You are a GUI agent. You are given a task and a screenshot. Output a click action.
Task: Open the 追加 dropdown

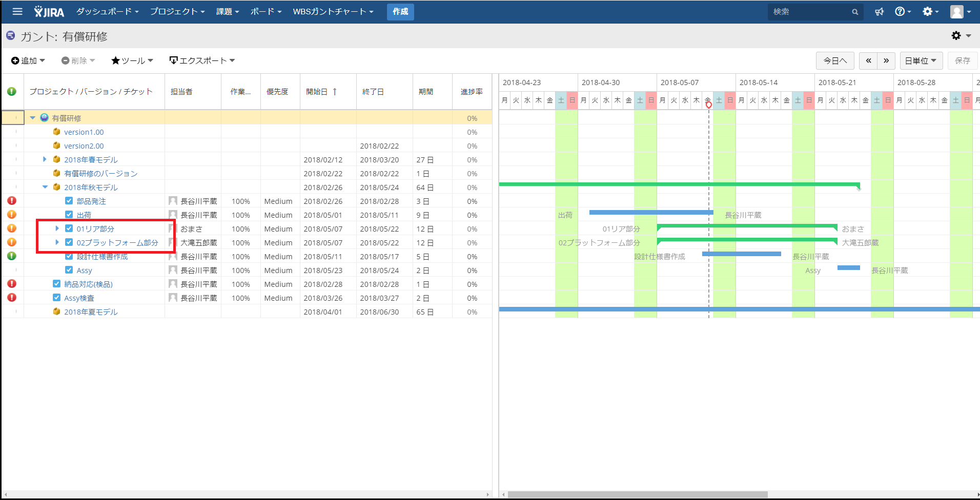(x=28, y=60)
